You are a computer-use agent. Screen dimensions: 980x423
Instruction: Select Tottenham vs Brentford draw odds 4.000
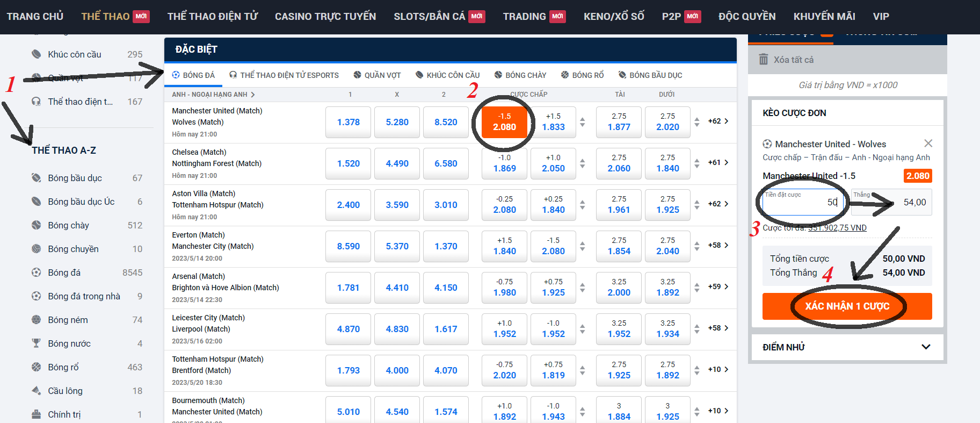click(397, 370)
